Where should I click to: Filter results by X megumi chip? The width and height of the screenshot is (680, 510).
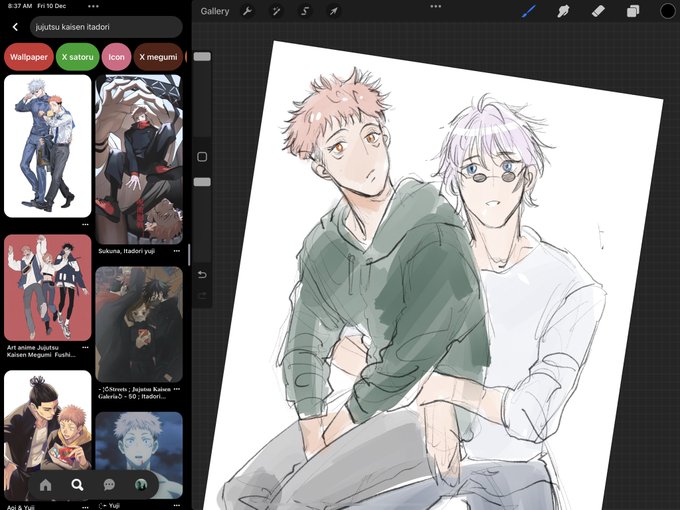(158, 57)
